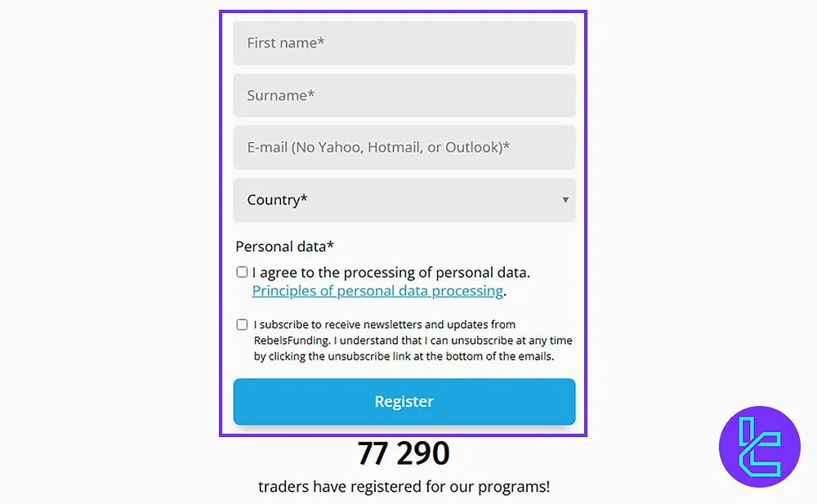
Task: Open Principles of personal data processing link
Action: click(377, 291)
